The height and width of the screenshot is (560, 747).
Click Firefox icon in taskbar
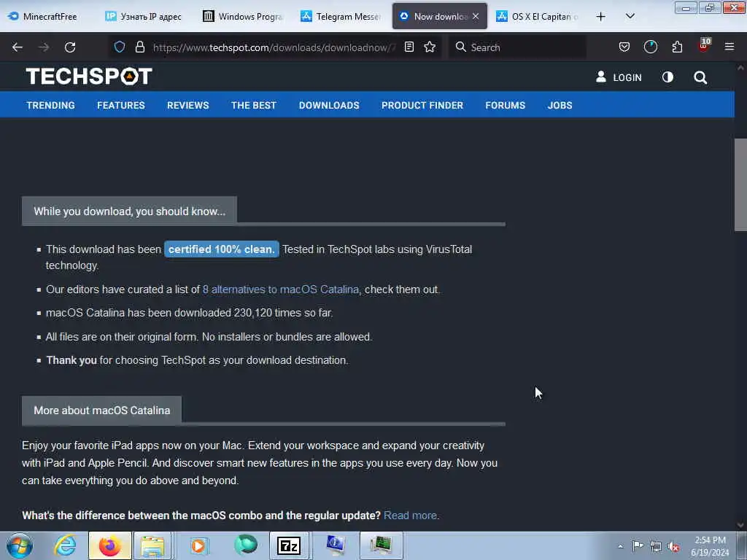pyautogui.click(x=109, y=545)
